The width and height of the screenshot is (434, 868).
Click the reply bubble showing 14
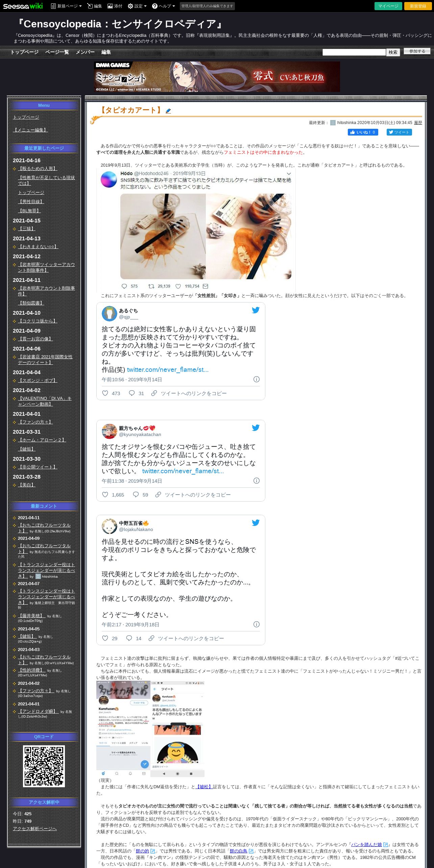click(x=129, y=638)
